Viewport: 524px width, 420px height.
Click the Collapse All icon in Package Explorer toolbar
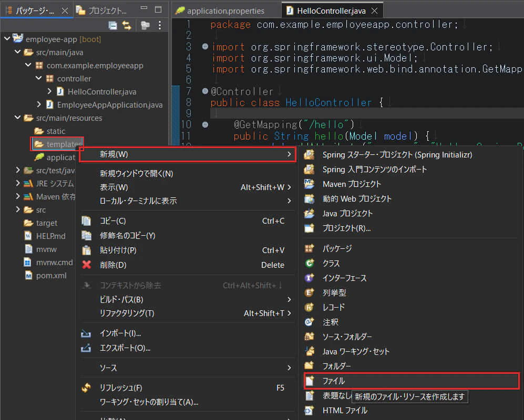pyautogui.click(x=113, y=25)
